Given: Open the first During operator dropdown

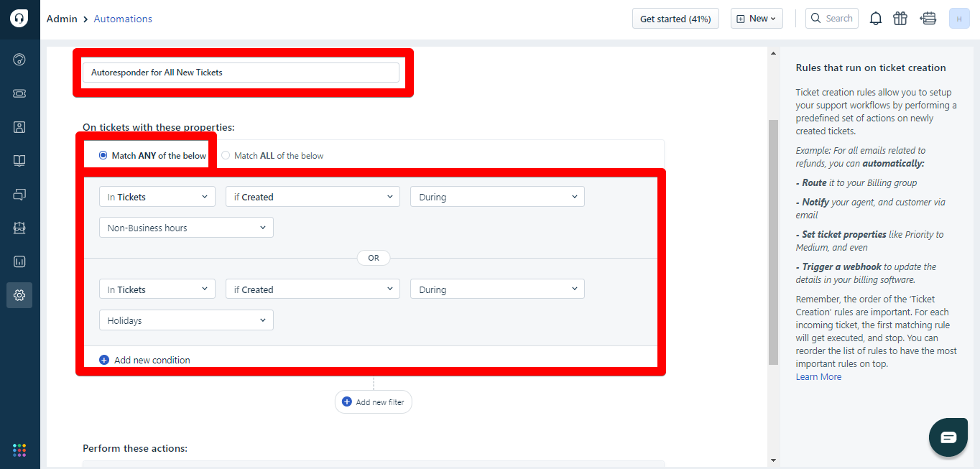Looking at the screenshot, I should (497, 197).
